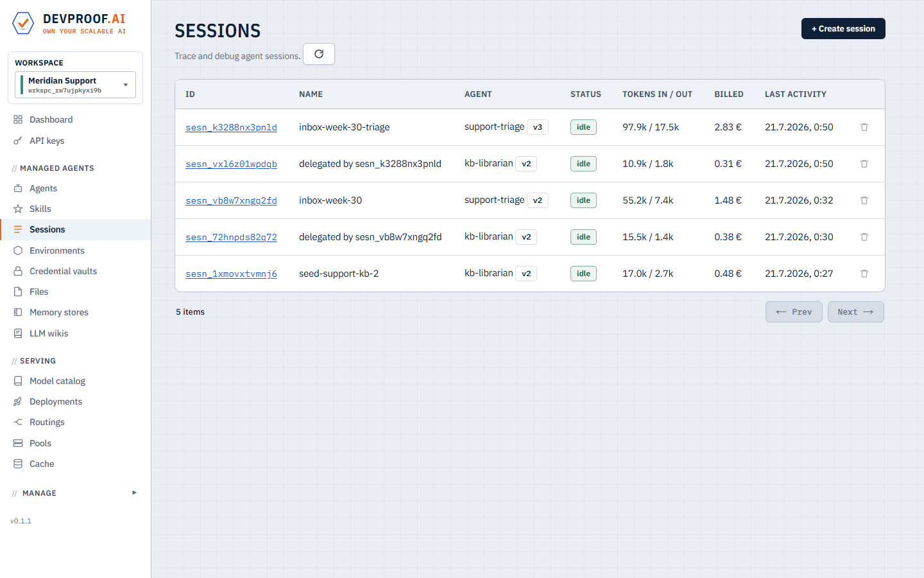This screenshot has height=578, width=924.
Task: Click the 'seed-support-kb-2' name cell
Action: [x=339, y=274]
